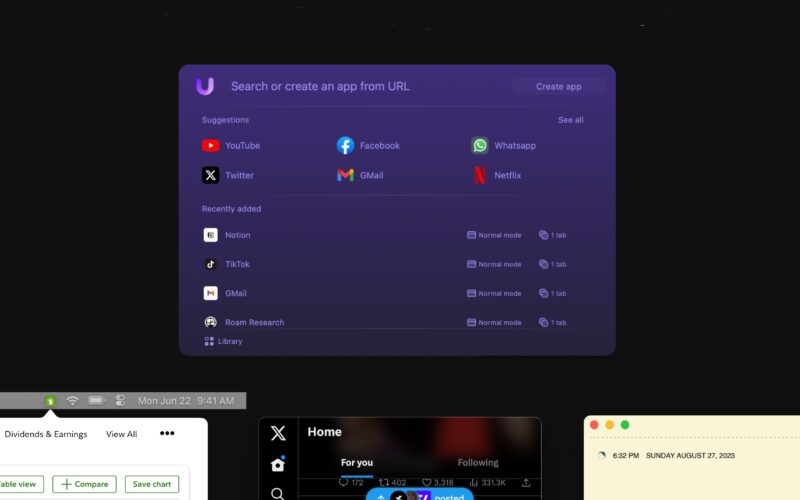The height and width of the screenshot is (500, 800).
Task: Click the Create app button
Action: point(559,86)
